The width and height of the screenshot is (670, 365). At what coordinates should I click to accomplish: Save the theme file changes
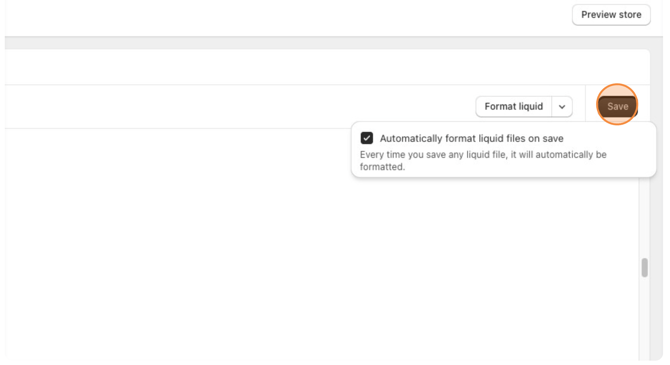point(617,106)
